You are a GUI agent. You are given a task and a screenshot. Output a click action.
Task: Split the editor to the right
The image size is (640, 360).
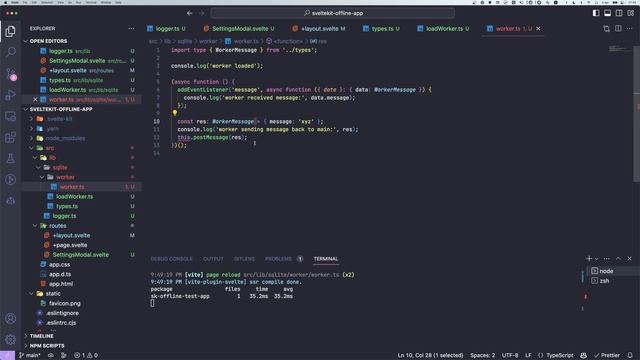pyautogui.click(x=618, y=29)
